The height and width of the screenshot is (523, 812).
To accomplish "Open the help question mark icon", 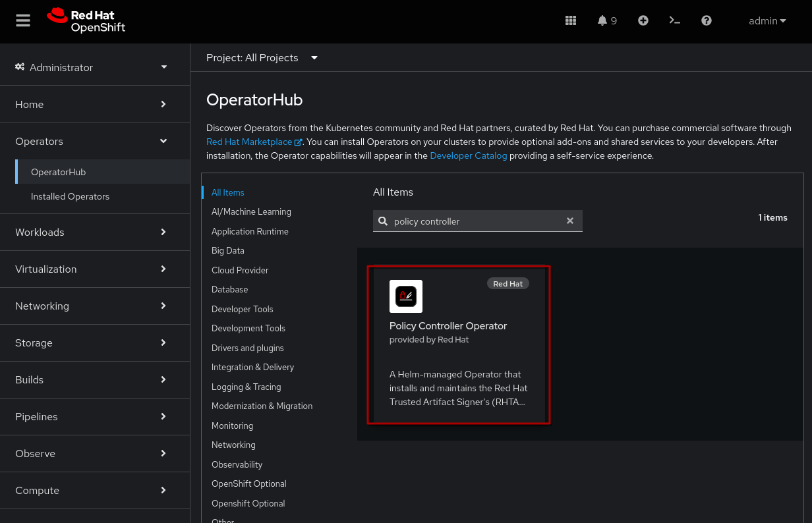I will (x=707, y=20).
